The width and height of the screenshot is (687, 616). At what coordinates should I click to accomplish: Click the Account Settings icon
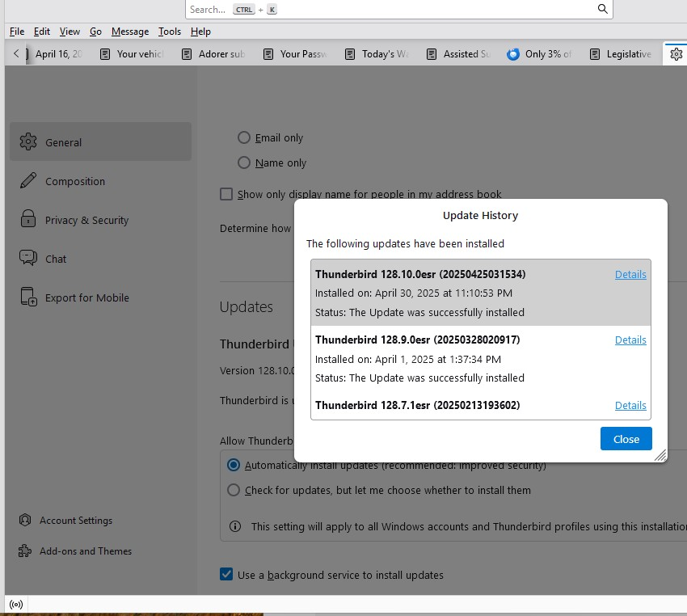[25, 520]
